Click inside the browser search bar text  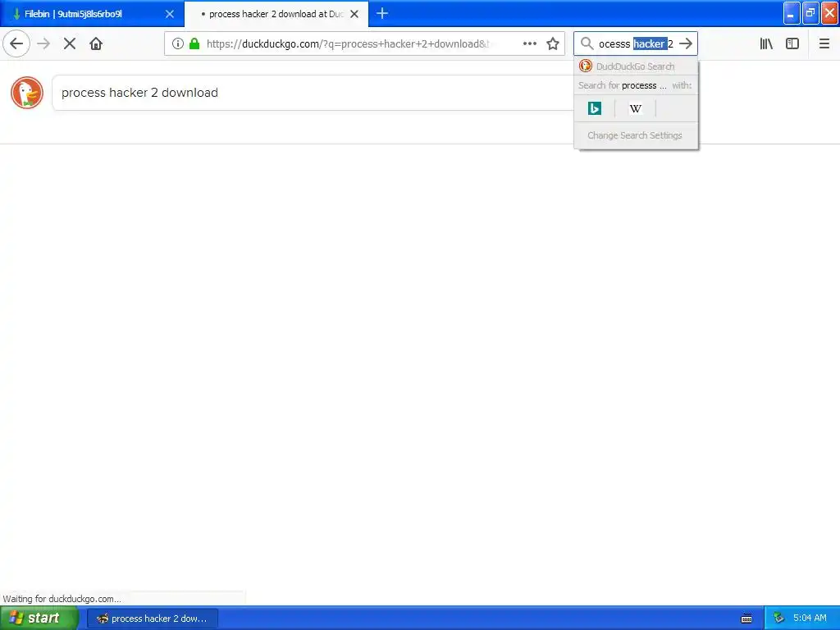click(x=636, y=44)
